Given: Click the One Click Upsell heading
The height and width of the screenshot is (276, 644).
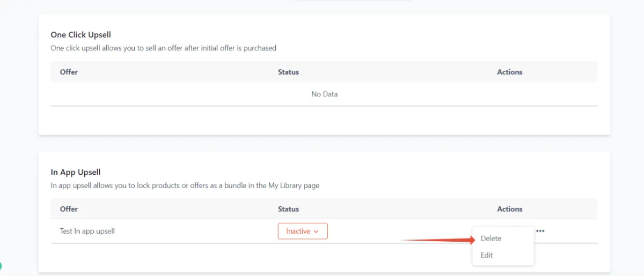Looking at the screenshot, I should (x=81, y=35).
